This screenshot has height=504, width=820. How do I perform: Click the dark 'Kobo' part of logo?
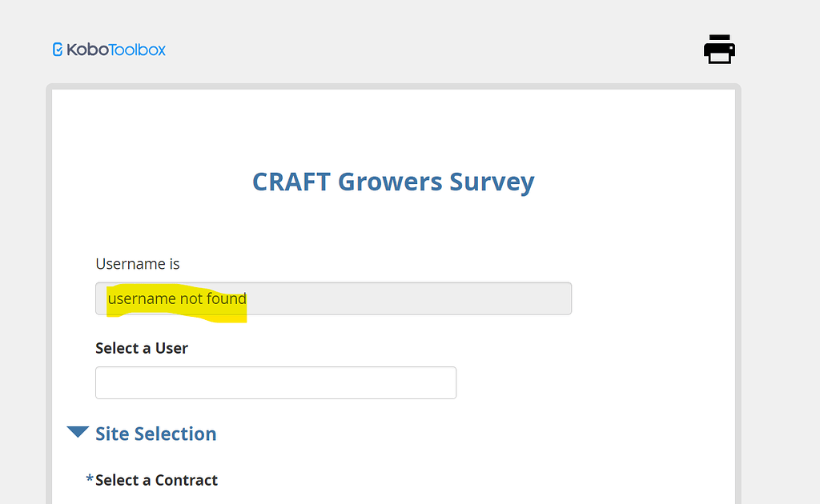(x=87, y=50)
